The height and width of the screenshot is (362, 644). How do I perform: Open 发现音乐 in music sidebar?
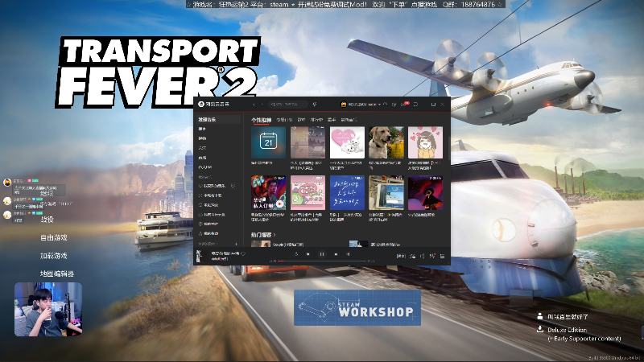click(x=218, y=119)
